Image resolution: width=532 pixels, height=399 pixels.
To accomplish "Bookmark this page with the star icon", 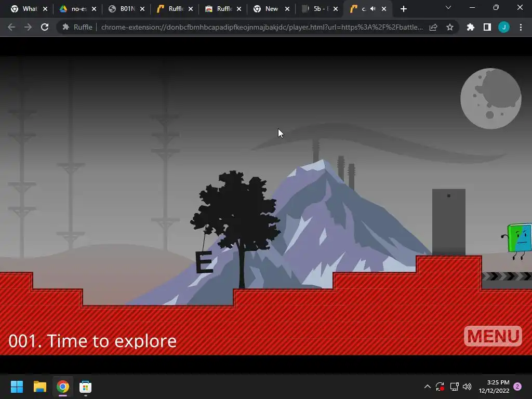I will tap(449, 27).
